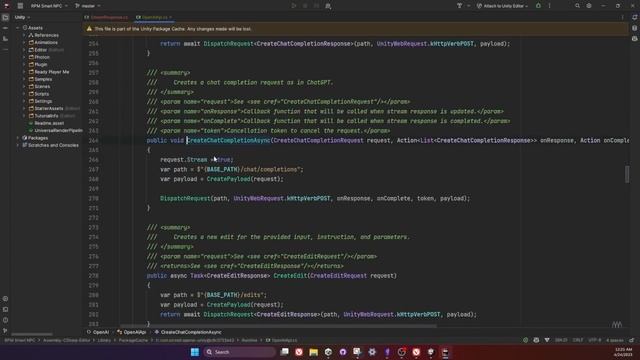Open the Git tool window icon at bottom left
Viewport: 640px width, 360px height.
pos(5,331)
